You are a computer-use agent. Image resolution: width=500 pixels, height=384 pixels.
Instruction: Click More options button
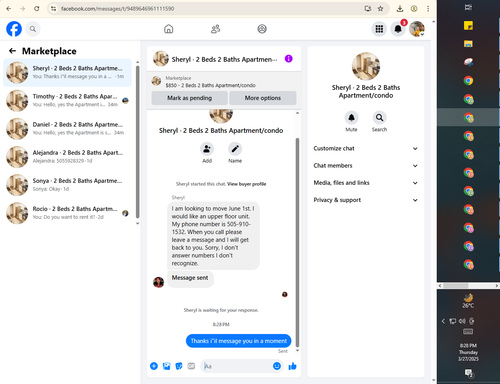pyautogui.click(x=263, y=98)
